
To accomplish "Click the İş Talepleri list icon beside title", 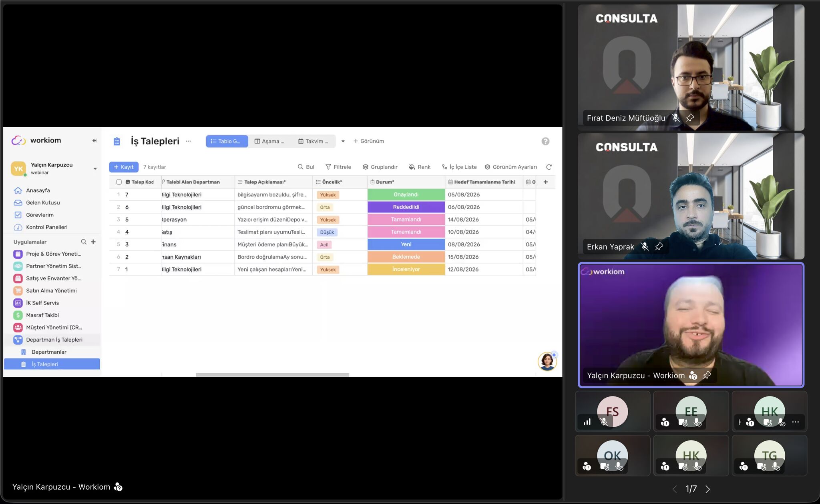I will pyautogui.click(x=117, y=141).
